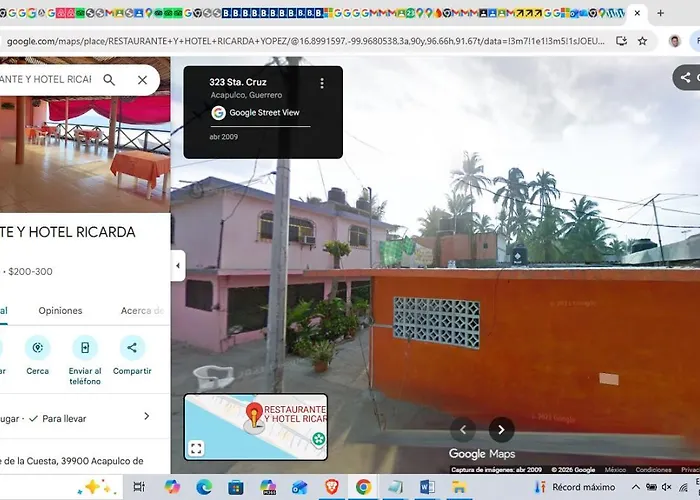Move to previous Street View position
Image resolution: width=700 pixels, height=500 pixels.
[x=463, y=429]
